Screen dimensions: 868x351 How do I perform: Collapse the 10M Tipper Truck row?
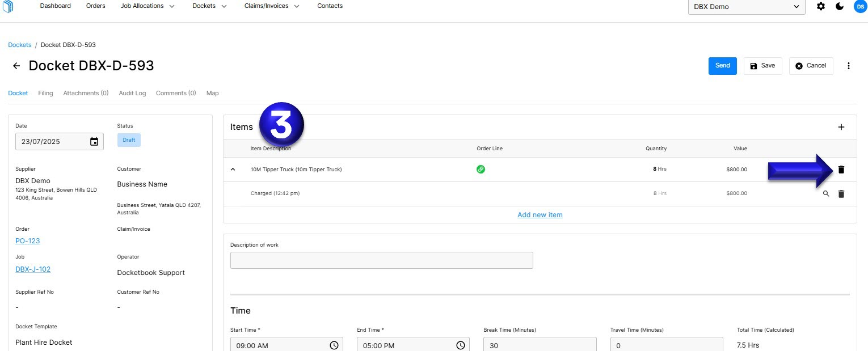pyautogui.click(x=233, y=169)
